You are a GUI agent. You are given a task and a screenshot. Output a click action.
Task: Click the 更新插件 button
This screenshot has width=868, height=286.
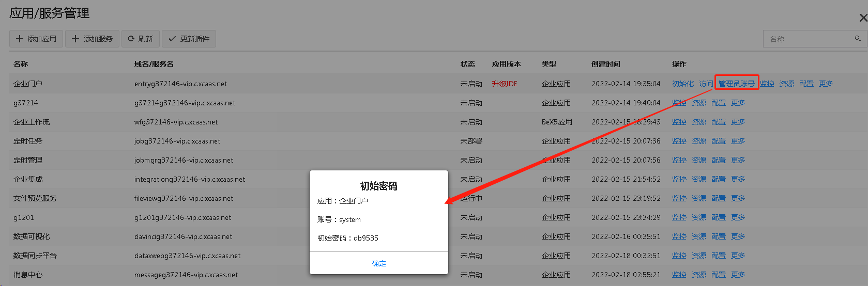pyautogui.click(x=189, y=39)
